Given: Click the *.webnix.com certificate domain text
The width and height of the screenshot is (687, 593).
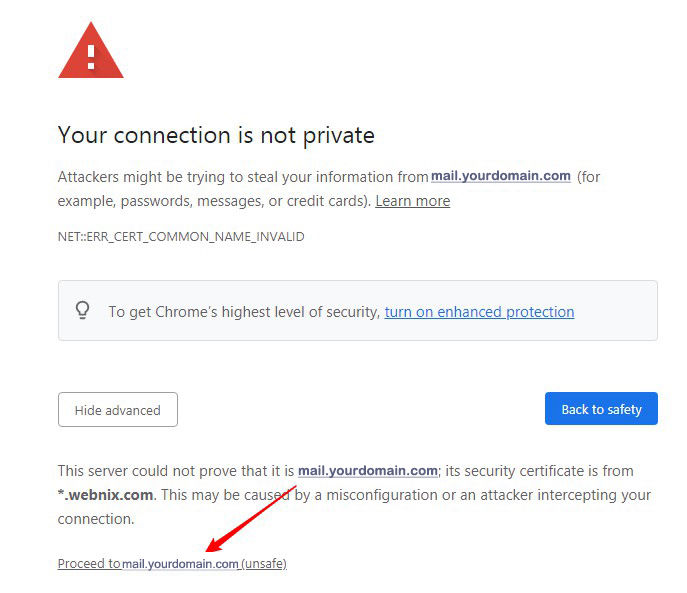Looking at the screenshot, I should point(107,495).
